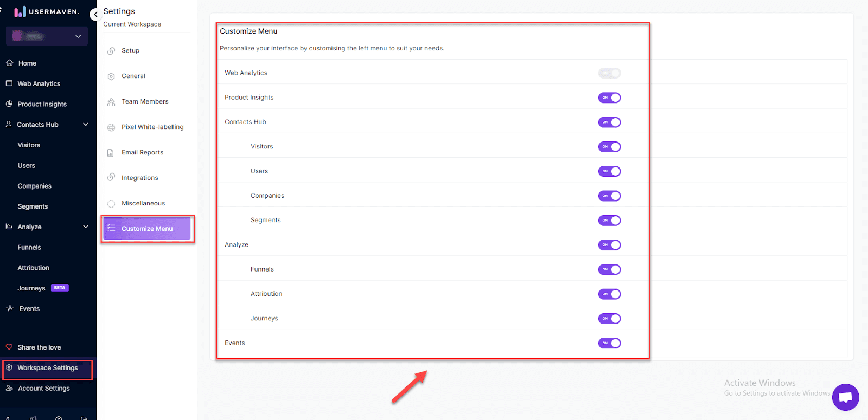Collapse the Contacts Hub section chevron
Viewport: 868px width, 420px height.
pyautogui.click(x=86, y=125)
